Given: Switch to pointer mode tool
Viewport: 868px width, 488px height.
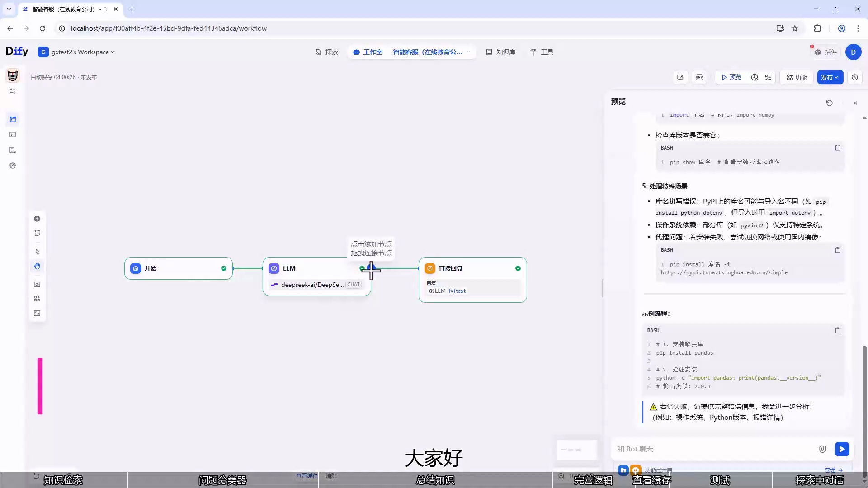Looking at the screenshot, I should pyautogui.click(x=37, y=252).
